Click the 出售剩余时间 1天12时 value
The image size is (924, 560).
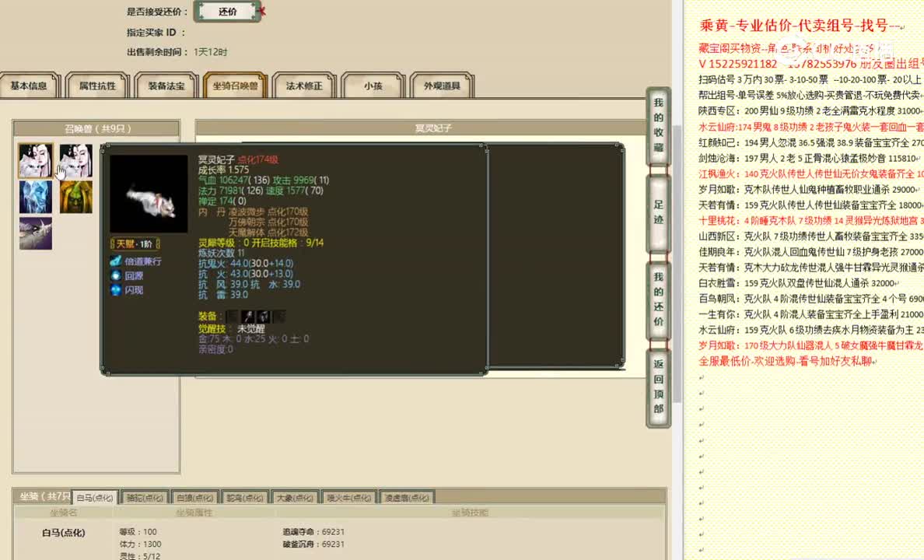210,52
